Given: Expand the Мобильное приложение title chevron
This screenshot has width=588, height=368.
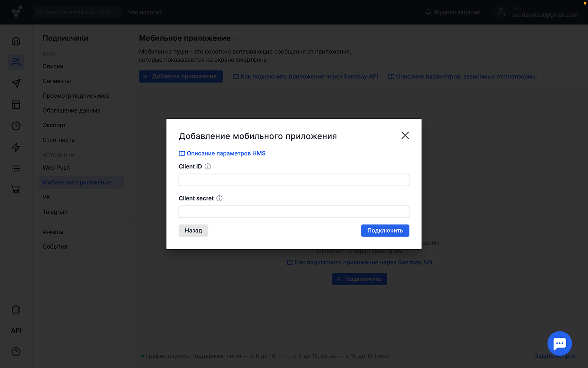Looking at the screenshot, I should pos(237,38).
